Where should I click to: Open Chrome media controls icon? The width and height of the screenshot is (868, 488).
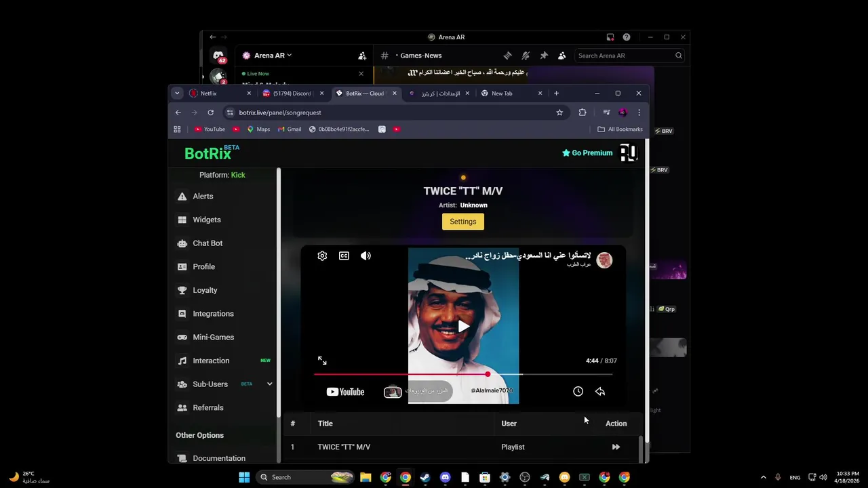[606, 113]
